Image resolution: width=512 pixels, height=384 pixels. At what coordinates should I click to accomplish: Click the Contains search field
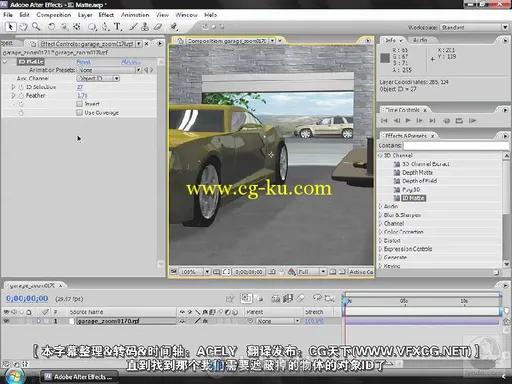point(456,146)
